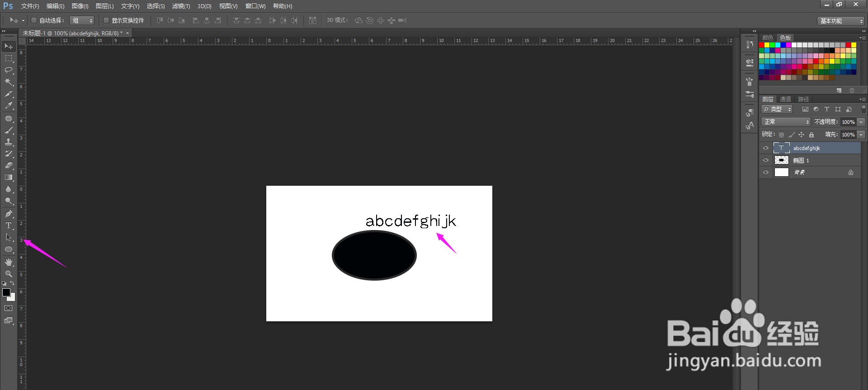Toggle the layer filtering switch
This screenshot has height=390, width=868.
[x=863, y=109]
